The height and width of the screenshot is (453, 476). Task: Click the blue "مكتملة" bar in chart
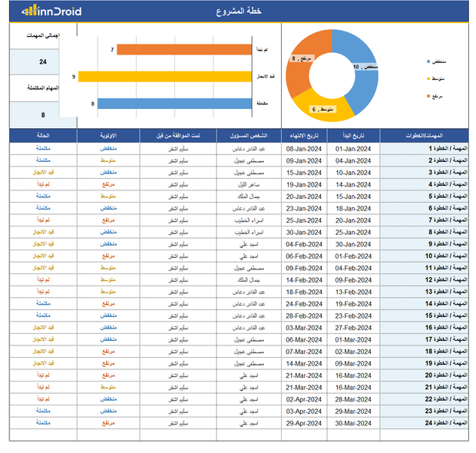(174, 104)
